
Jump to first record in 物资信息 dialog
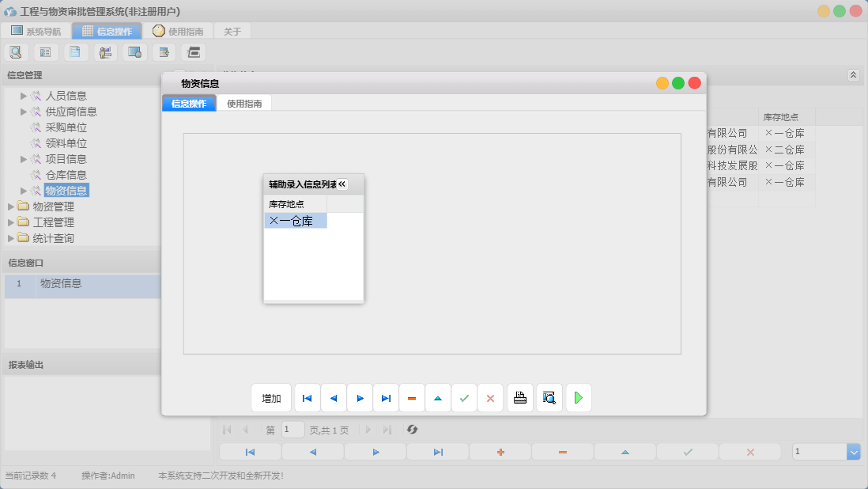click(307, 398)
